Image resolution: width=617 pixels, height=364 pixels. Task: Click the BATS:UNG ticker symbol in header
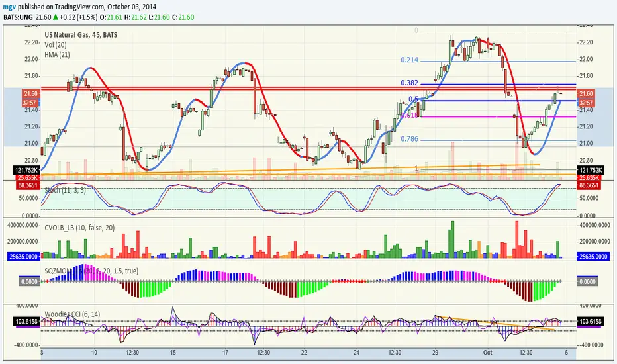point(18,17)
